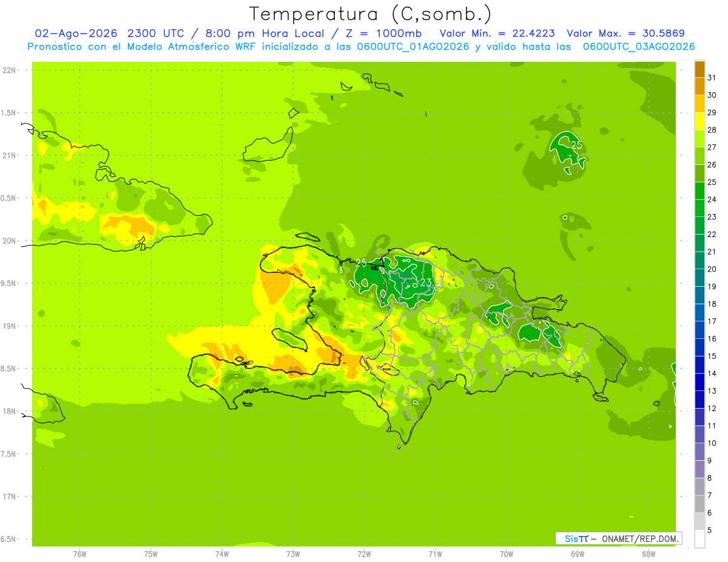Click the blue legend swatch between 15 and 16
The image size is (728, 562).
699,347
